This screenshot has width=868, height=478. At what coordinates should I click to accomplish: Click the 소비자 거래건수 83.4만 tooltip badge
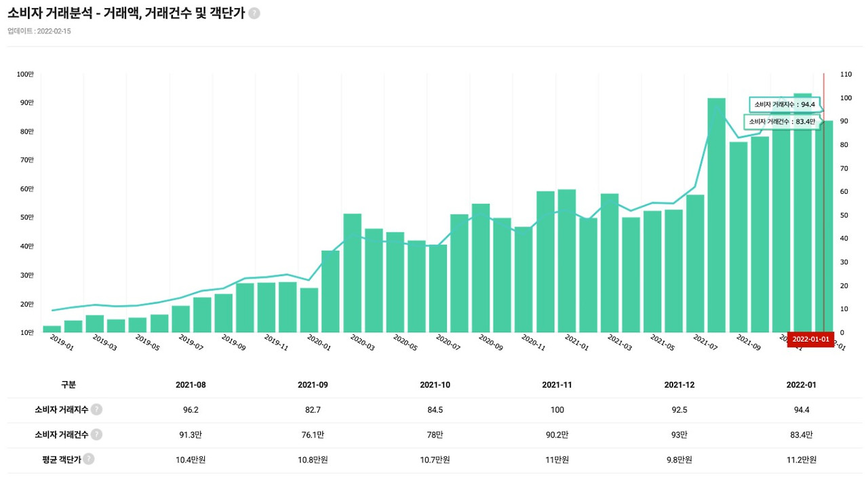click(781, 121)
